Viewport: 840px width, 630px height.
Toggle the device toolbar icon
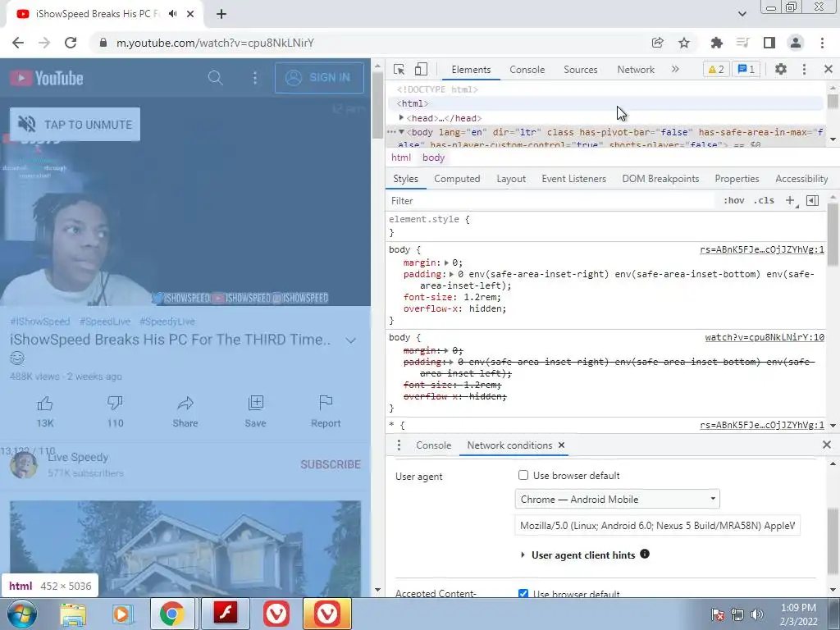pos(421,69)
